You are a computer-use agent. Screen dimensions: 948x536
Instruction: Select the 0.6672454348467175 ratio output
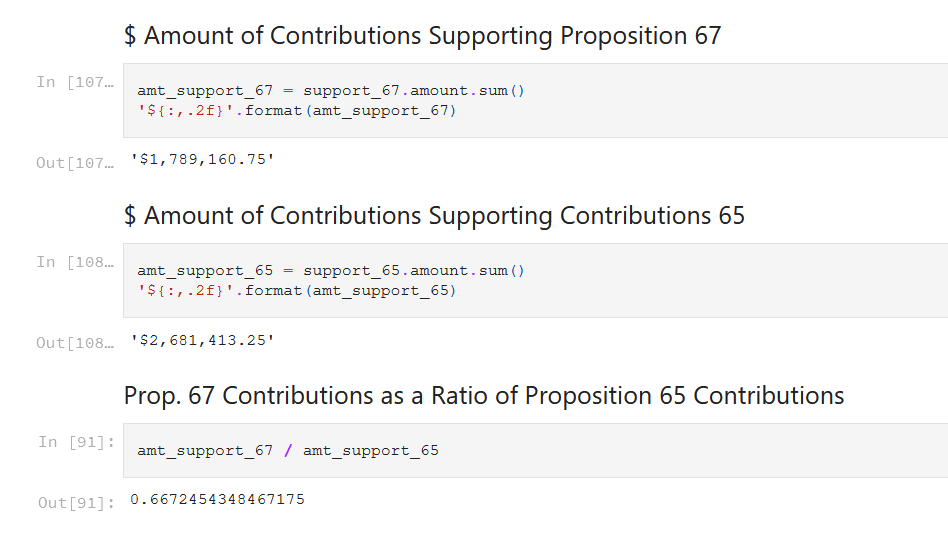coord(218,499)
